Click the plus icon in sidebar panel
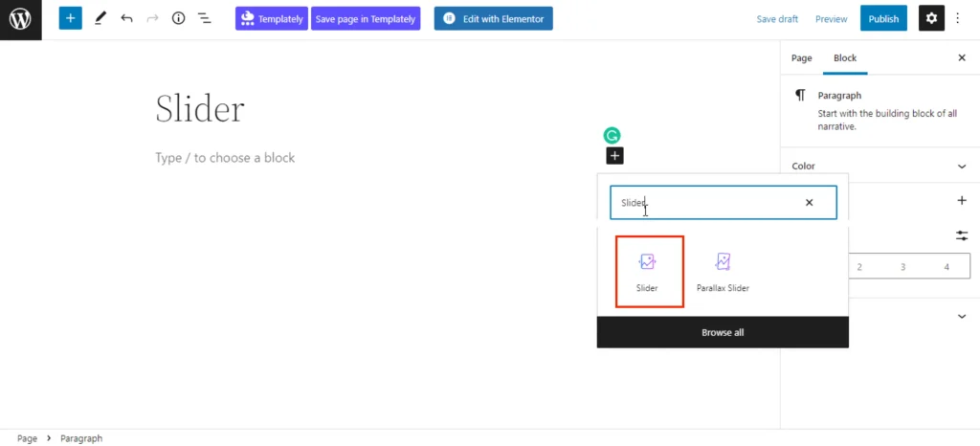Image resolution: width=980 pixels, height=446 pixels. (962, 201)
